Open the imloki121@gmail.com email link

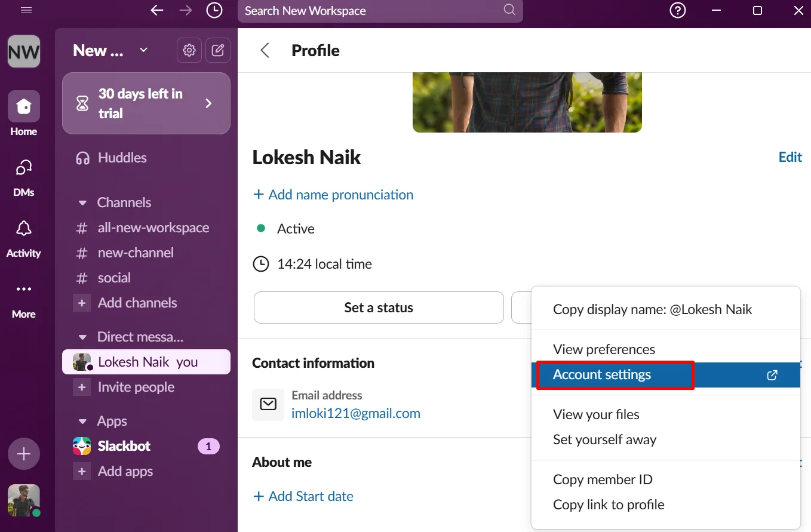point(356,413)
